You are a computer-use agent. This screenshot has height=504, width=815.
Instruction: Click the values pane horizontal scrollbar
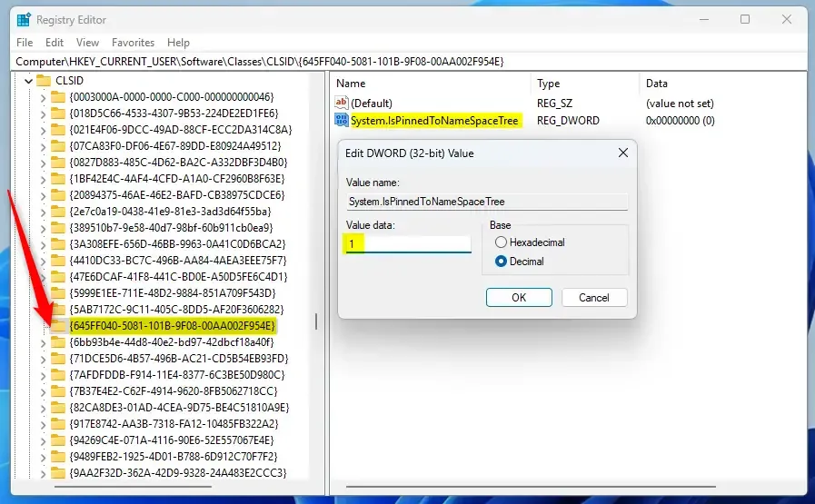[531, 487]
